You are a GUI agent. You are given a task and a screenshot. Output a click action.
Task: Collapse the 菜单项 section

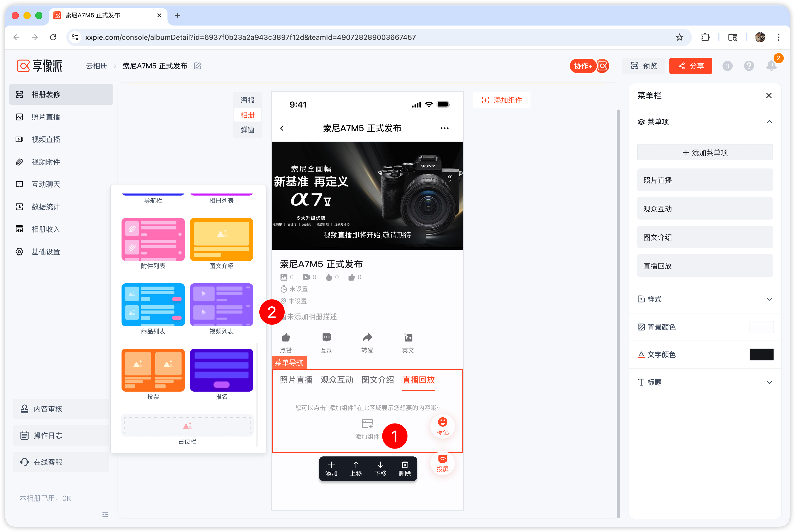coord(769,122)
